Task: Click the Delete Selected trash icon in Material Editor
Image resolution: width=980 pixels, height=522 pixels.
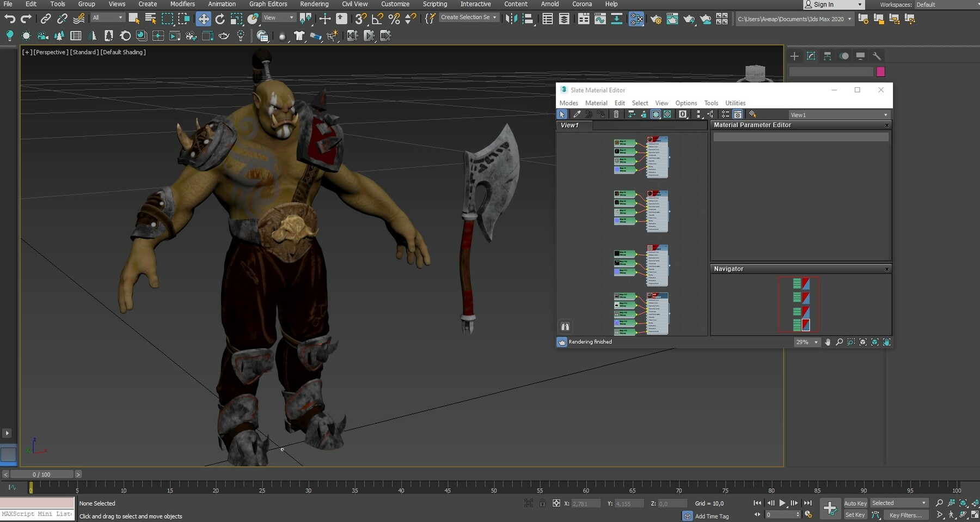Action: point(616,114)
